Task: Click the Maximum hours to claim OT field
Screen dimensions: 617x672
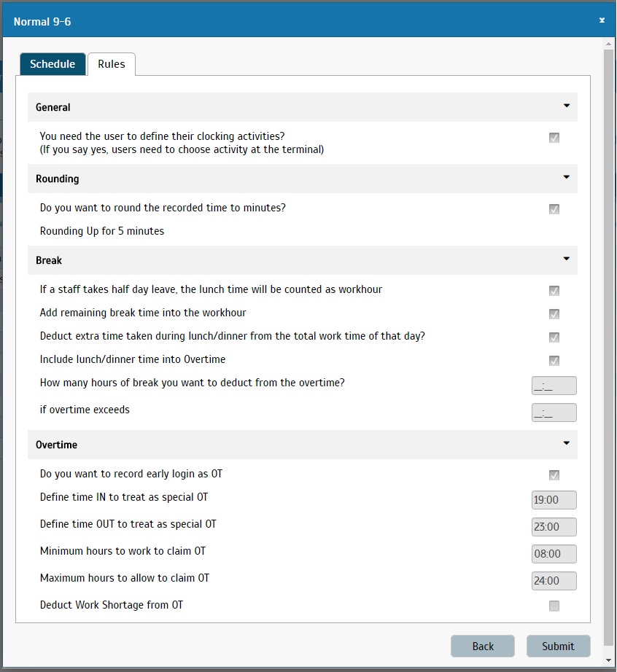Action: pyautogui.click(x=554, y=581)
